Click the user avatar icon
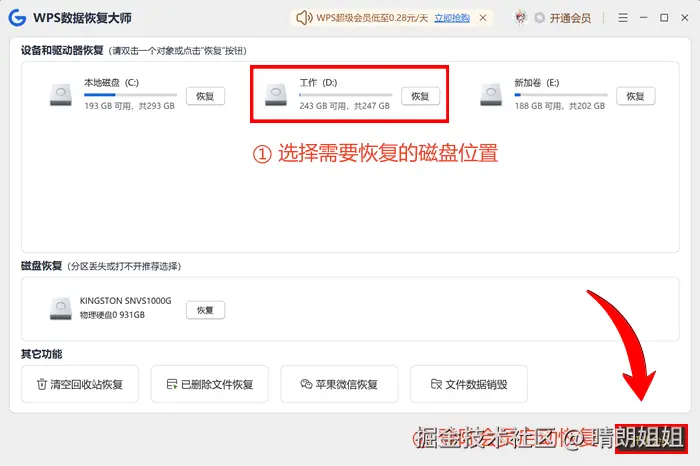This screenshot has width=700, height=466. coord(521,18)
